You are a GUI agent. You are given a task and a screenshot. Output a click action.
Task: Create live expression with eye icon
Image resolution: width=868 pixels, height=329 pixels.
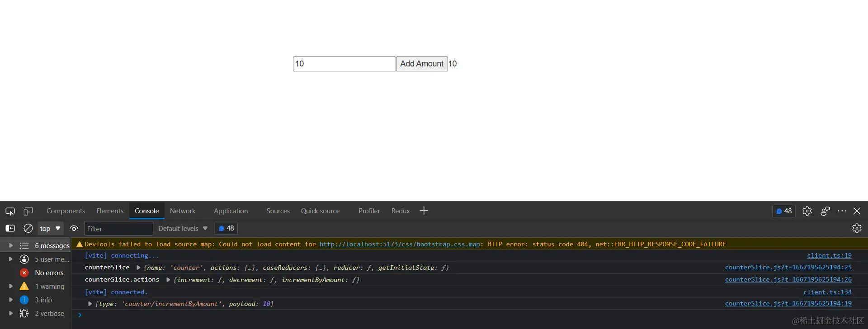(74, 228)
